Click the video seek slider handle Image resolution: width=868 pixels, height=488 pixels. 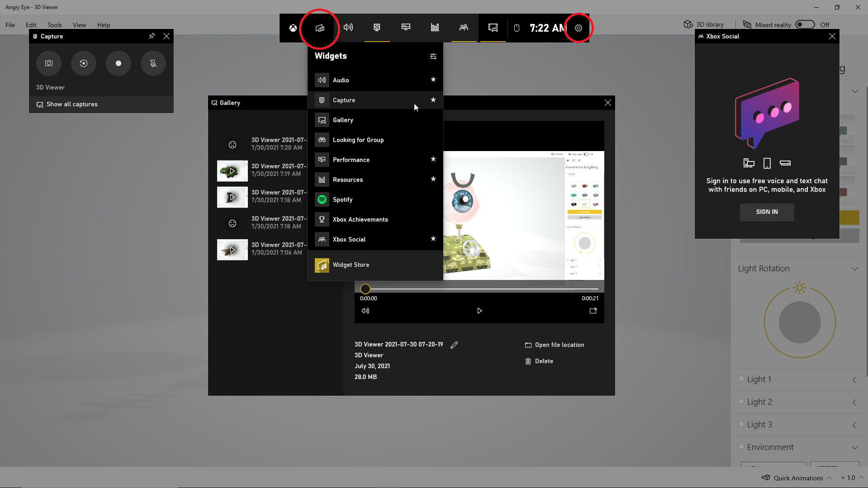click(x=365, y=289)
